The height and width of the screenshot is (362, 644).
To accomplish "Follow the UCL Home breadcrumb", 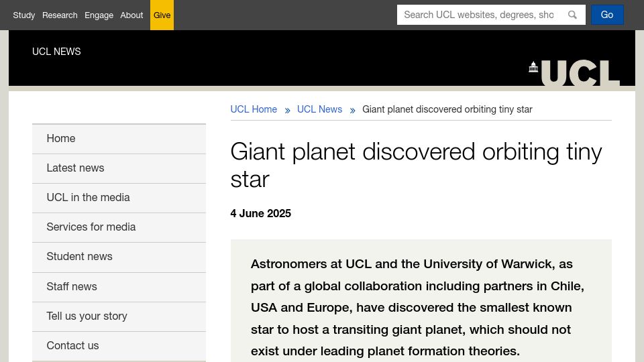I will pos(254,109).
